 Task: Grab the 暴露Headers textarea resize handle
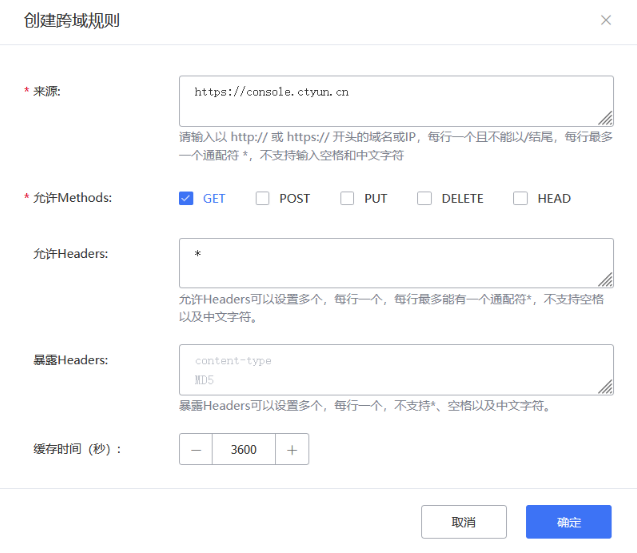[606, 387]
